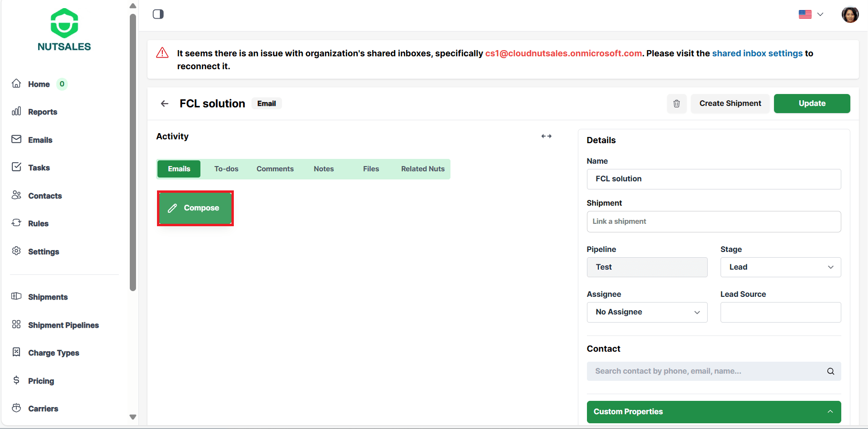The image size is (868, 429).
Task: Click the trash delete icon
Action: pos(677,104)
